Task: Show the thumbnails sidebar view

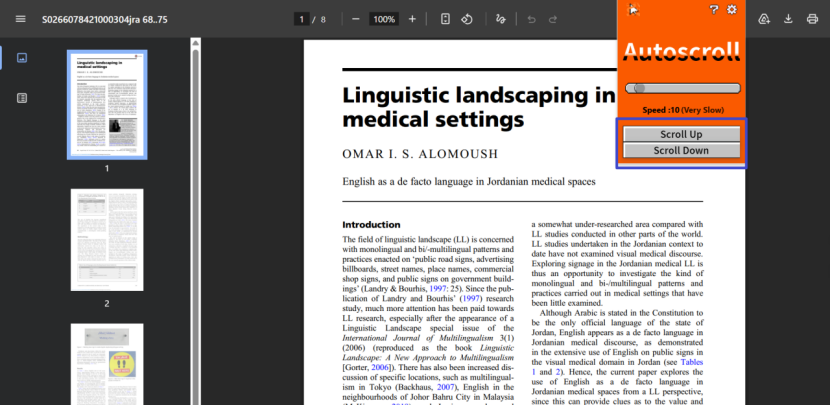Action: pos(22,58)
